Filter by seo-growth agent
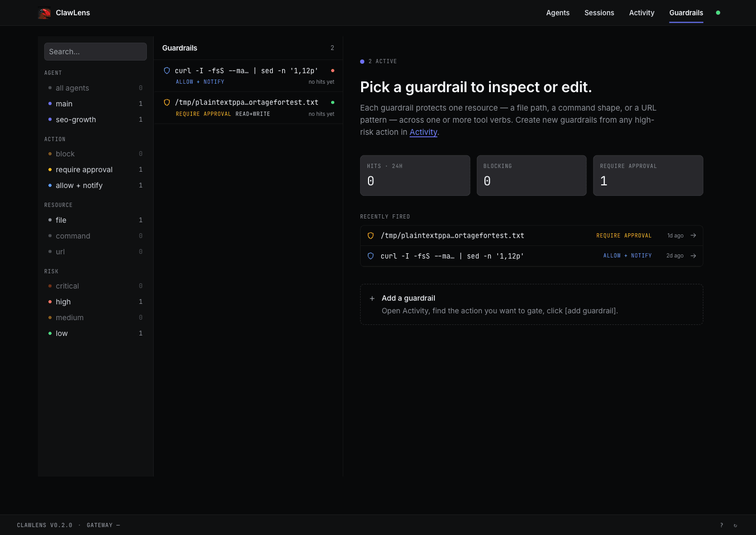Image resolution: width=756 pixels, height=535 pixels. pos(95,120)
